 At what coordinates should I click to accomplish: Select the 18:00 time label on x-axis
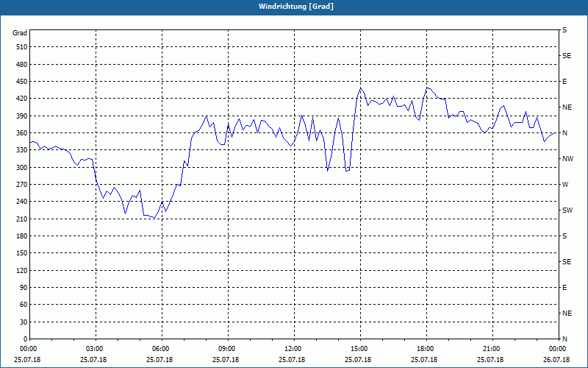[427, 349]
